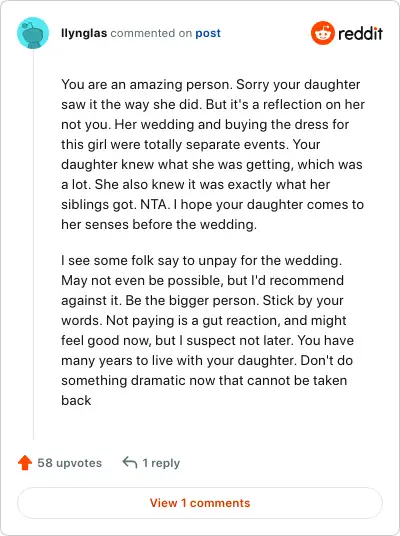The width and height of the screenshot is (400, 536).
Task: Click the vertical thread line below avatar
Action: (33, 244)
